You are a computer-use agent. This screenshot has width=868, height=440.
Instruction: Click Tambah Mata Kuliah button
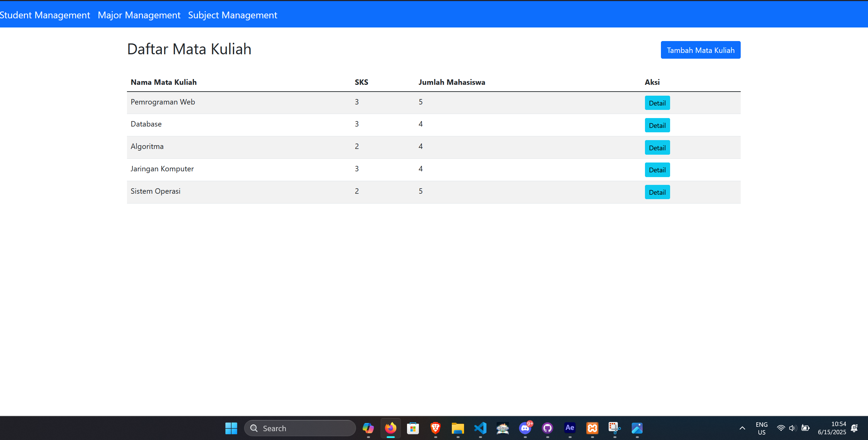pos(700,50)
